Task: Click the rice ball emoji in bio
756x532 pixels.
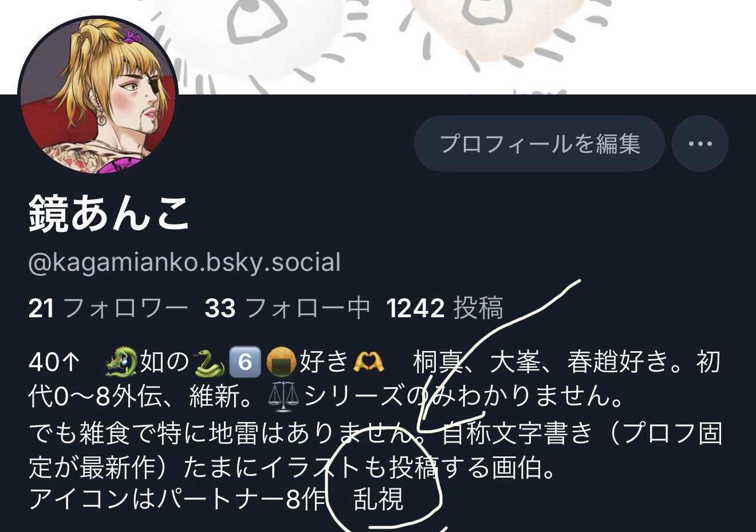Action: [281, 362]
